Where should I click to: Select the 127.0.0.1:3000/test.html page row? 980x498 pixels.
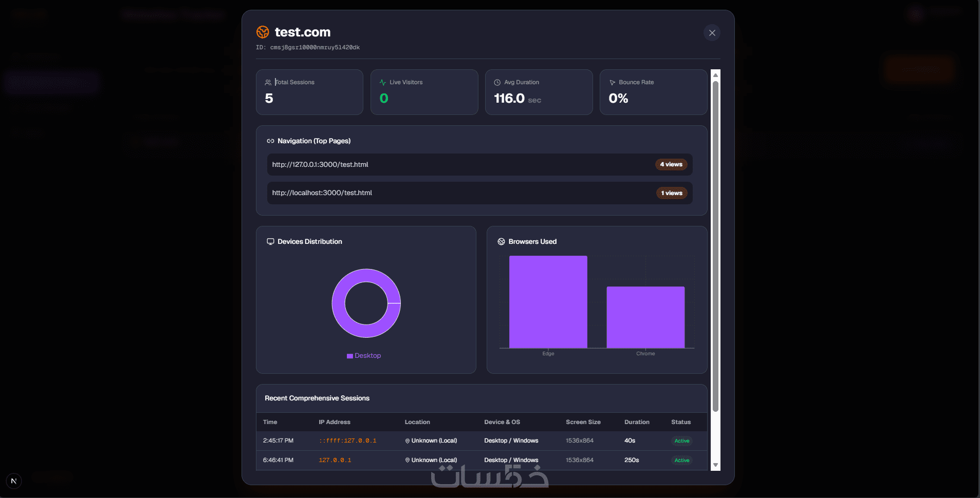point(479,165)
